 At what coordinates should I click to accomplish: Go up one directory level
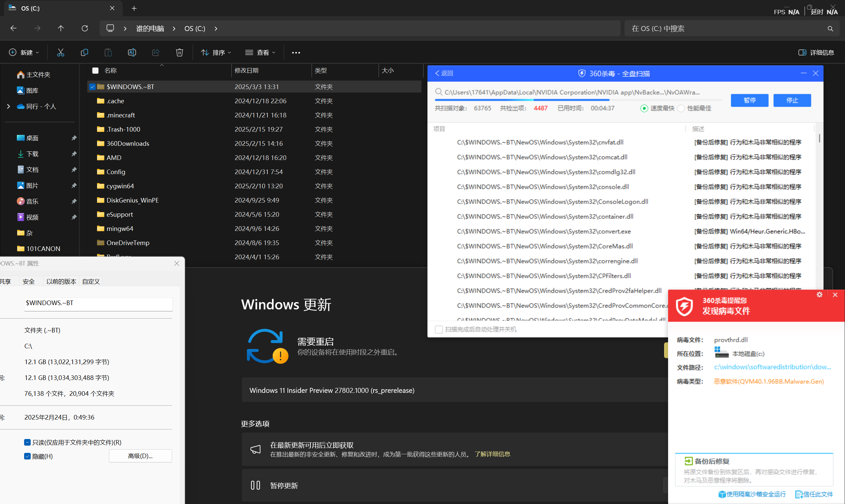[x=61, y=28]
